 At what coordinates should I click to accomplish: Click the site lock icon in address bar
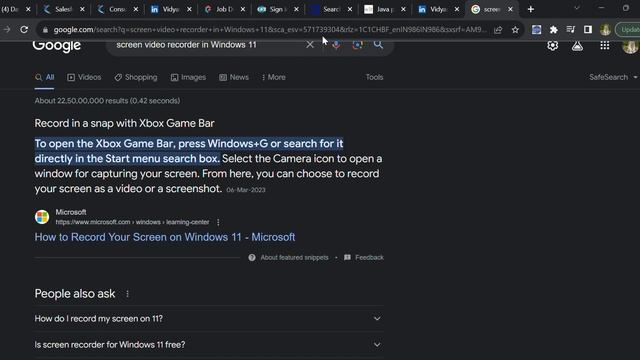pyautogui.click(x=45, y=30)
